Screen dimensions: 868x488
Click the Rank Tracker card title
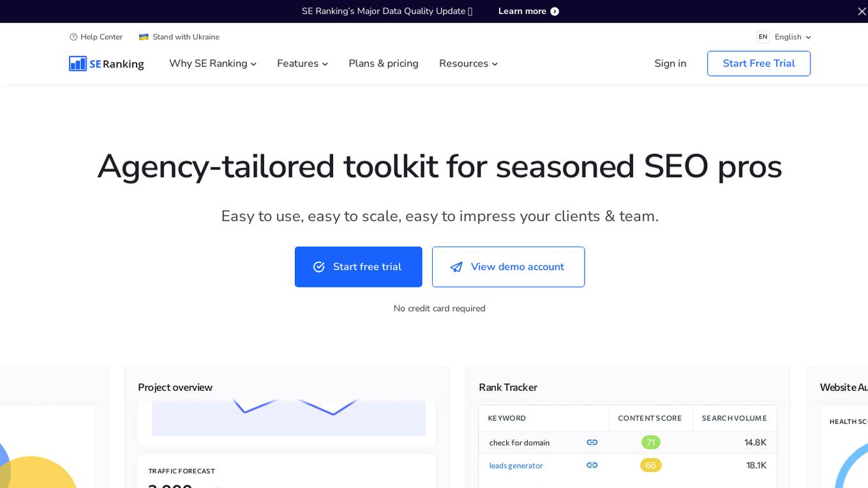click(x=508, y=387)
